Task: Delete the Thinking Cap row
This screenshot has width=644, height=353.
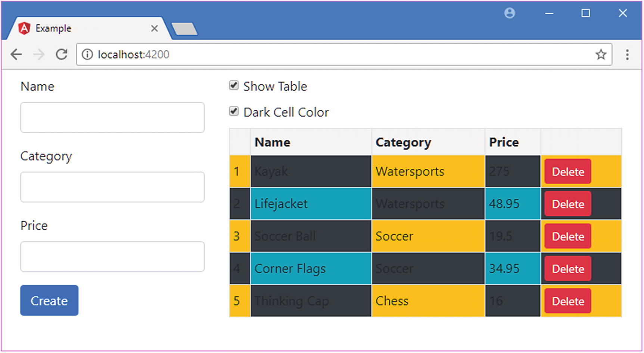Action: tap(567, 301)
